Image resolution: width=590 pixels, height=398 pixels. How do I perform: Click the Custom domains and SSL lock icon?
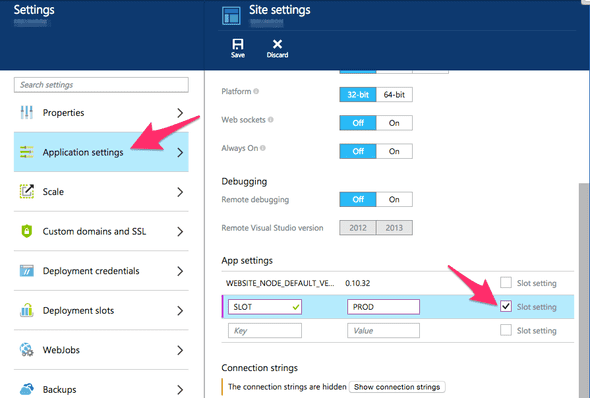[27, 231]
